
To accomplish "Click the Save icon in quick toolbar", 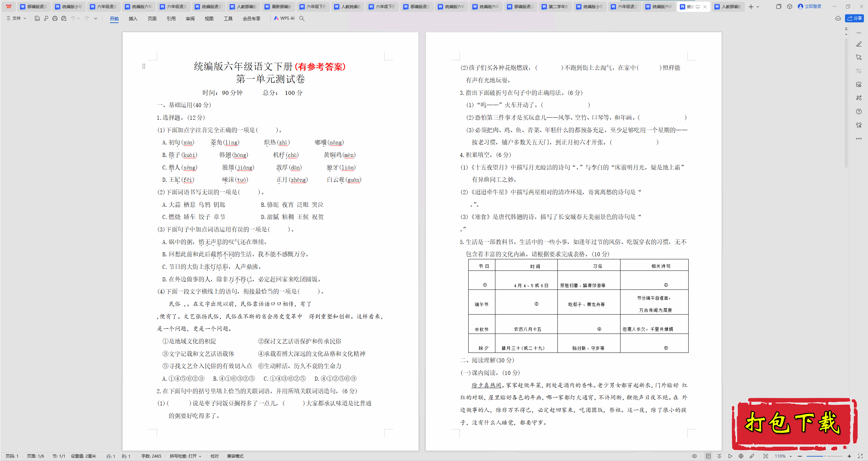I will [x=37, y=18].
